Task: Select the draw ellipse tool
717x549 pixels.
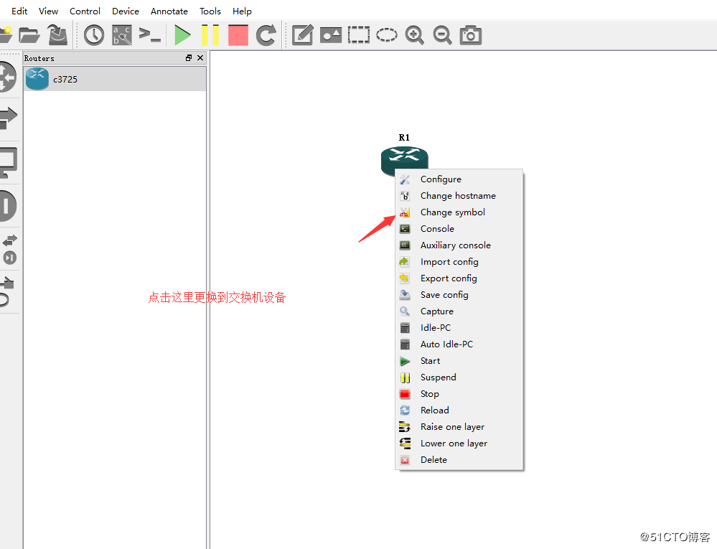Action: click(x=386, y=35)
